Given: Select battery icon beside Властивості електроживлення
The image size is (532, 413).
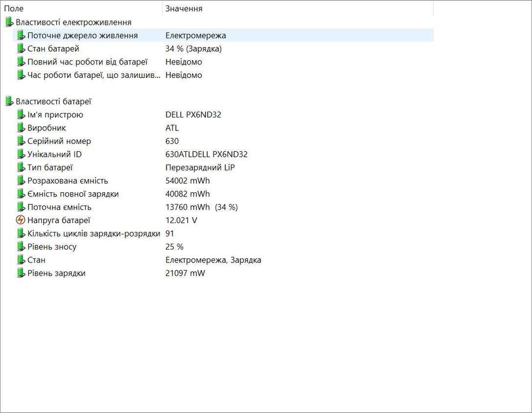Looking at the screenshot, I should pos(9,22).
